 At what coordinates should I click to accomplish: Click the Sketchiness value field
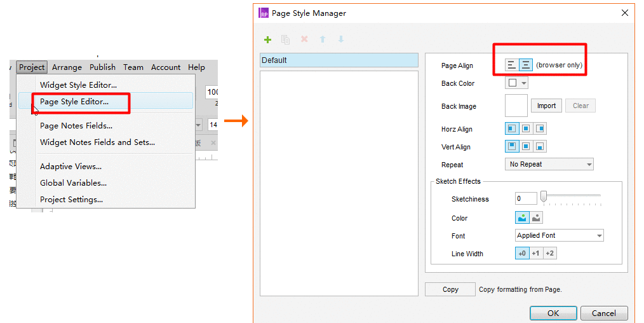(x=526, y=198)
